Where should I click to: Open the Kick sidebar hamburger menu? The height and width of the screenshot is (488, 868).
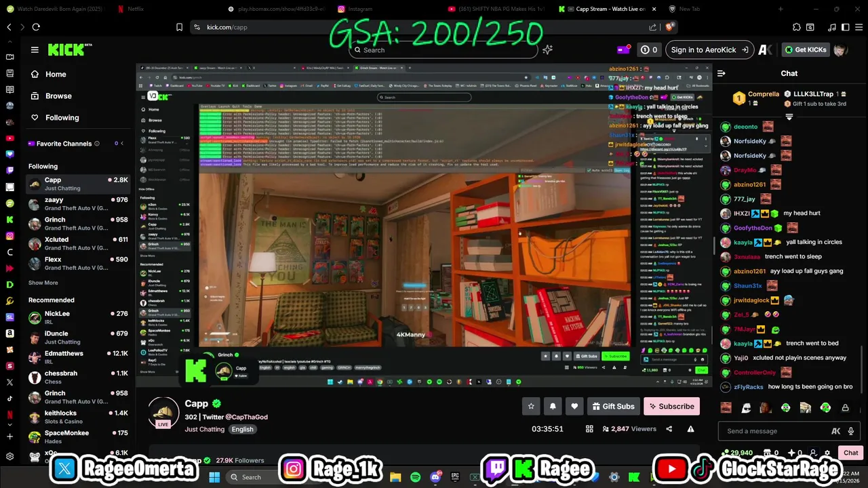coord(35,49)
